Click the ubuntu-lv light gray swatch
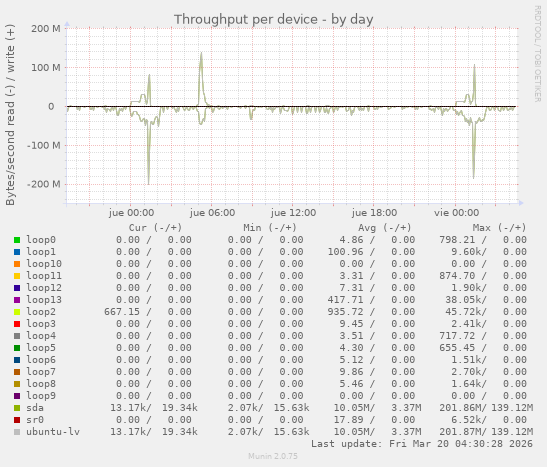Screen dimensions: 547x467 17,432
